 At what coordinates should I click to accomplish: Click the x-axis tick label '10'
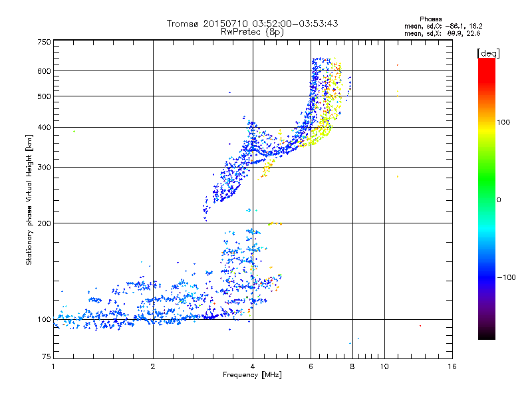[384, 366]
